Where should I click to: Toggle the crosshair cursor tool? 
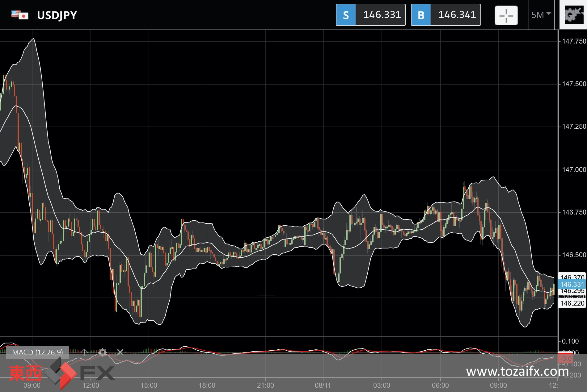click(x=506, y=15)
